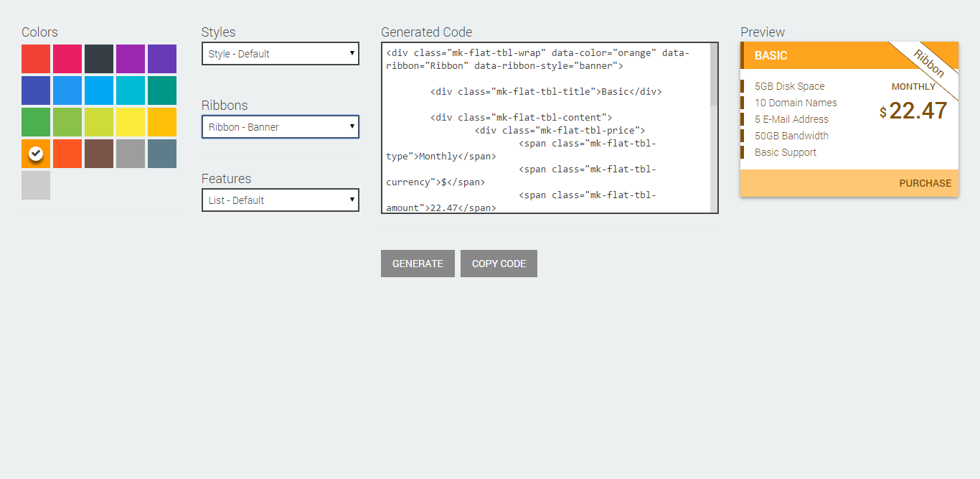980x479 pixels.
Task: Select the dark charcoal color swatch
Action: pyautogui.click(x=99, y=59)
